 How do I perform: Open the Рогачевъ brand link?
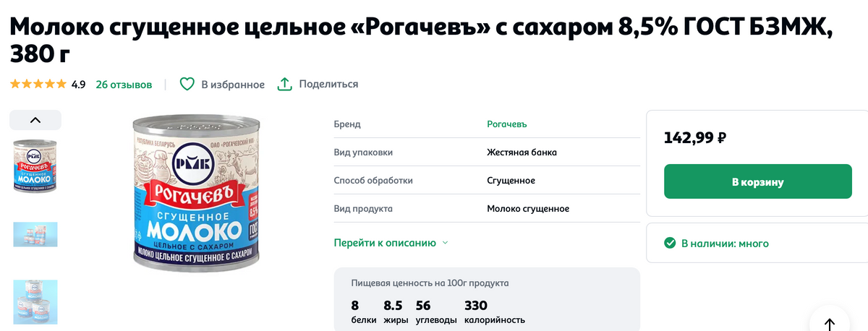507,124
